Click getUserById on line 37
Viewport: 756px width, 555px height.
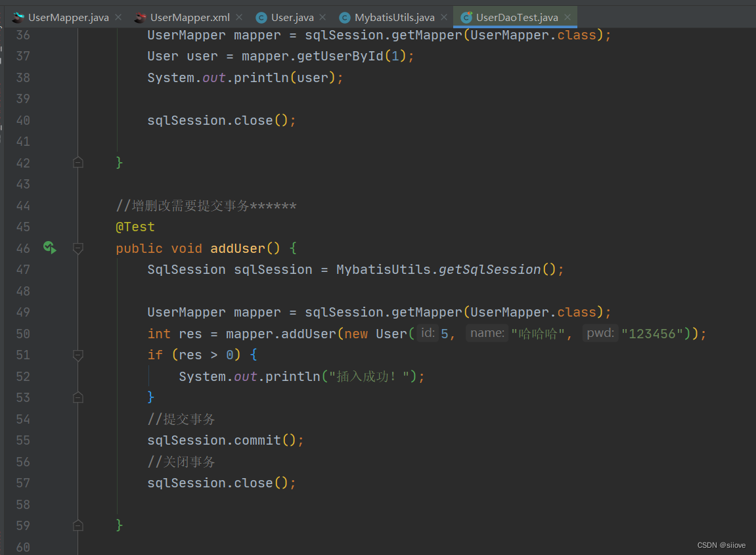[340, 56]
